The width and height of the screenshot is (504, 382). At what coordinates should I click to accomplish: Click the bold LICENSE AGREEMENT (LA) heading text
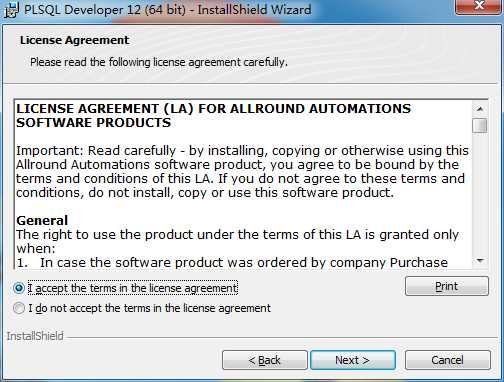[213, 116]
